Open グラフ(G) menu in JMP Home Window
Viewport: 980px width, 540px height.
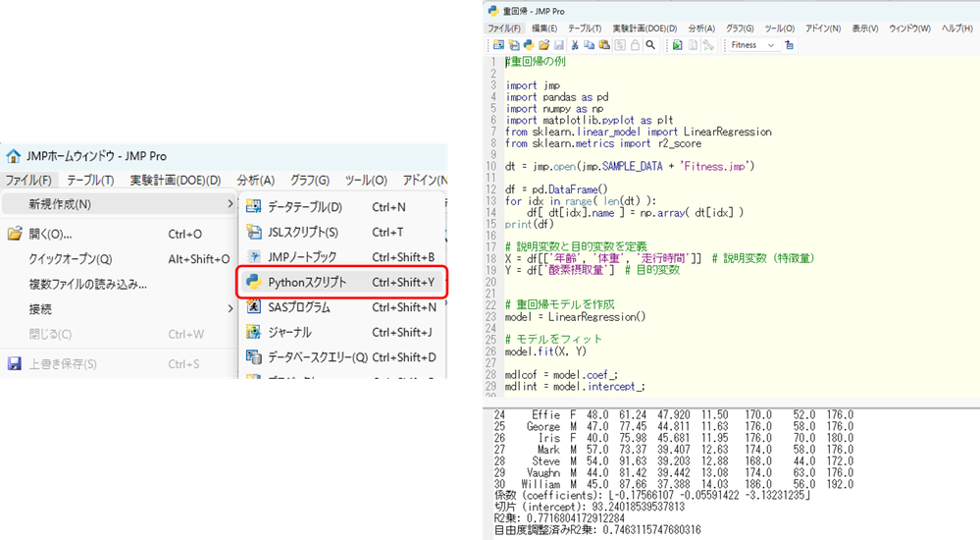(x=310, y=181)
